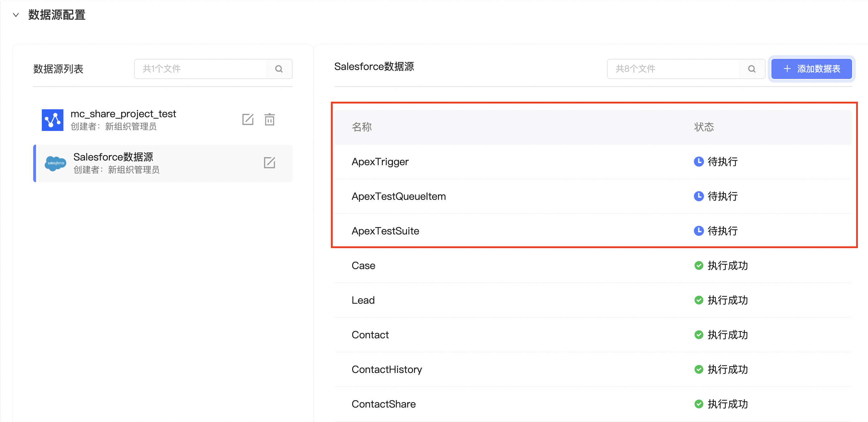Click green success icon on Case row
The width and height of the screenshot is (868, 422).
tap(699, 265)
